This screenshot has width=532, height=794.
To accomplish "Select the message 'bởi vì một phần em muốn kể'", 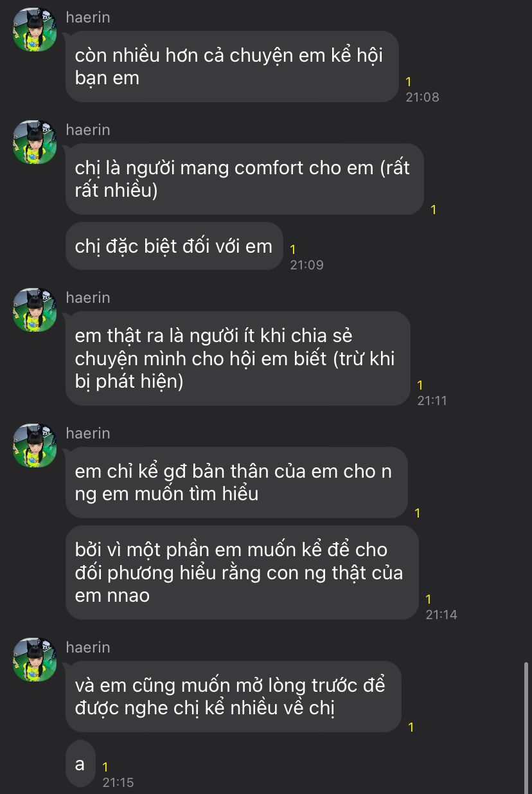I will pyautogui.click(x=242, y=573).
